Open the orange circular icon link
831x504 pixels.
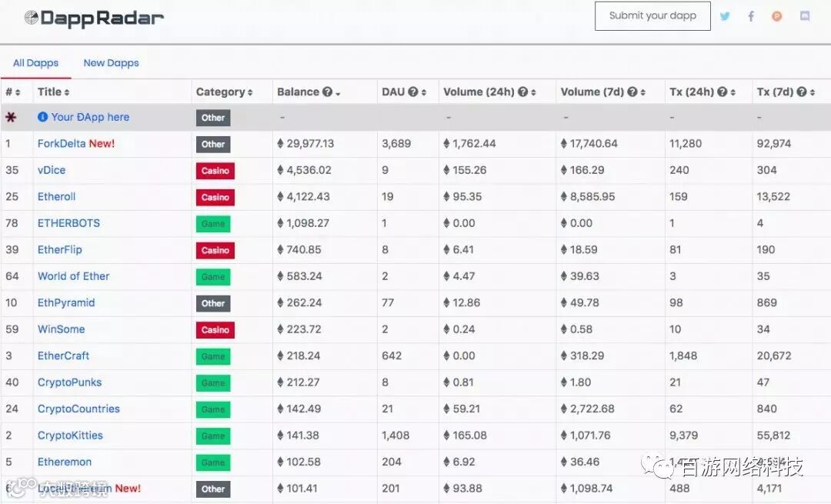click(777, 16)
